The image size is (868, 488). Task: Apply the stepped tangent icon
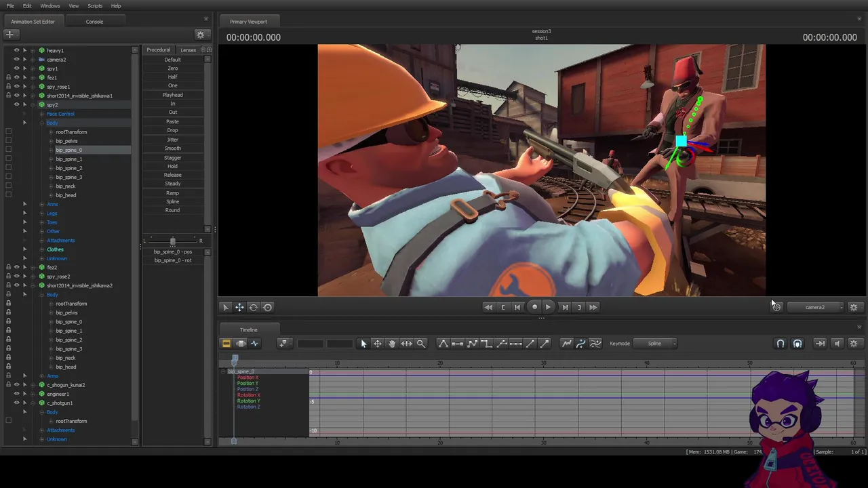coord(487,344)
